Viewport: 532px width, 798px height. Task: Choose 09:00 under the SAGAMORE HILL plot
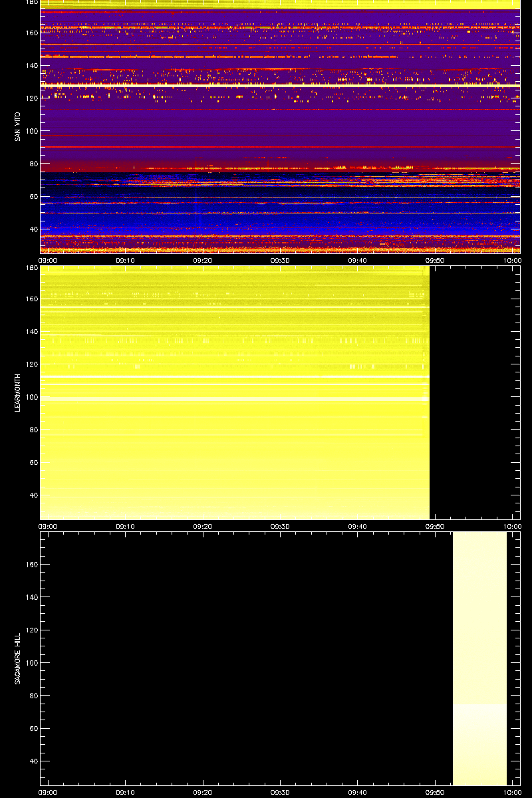click(x=49, y=793)
